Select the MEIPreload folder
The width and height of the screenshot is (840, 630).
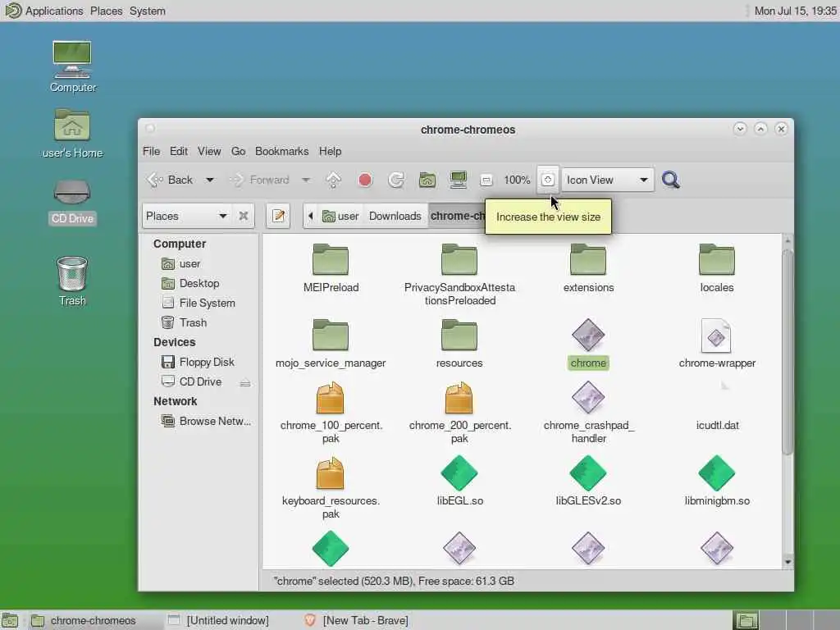pos(331,268)
